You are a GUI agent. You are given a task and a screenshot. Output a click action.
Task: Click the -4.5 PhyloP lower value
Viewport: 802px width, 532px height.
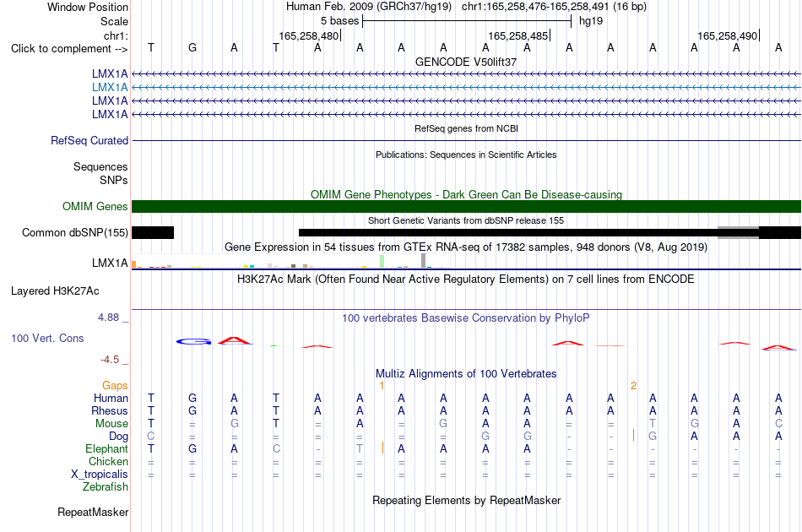point(110,360)
